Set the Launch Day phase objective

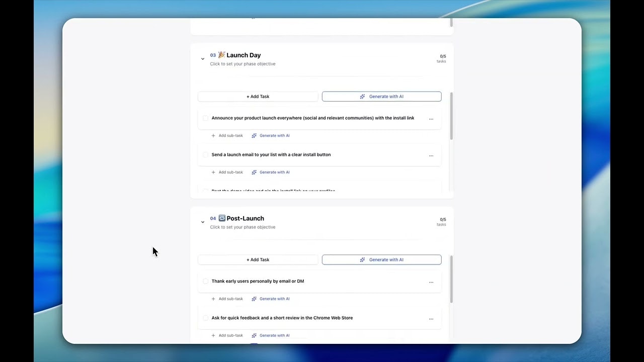pos(243,64)
